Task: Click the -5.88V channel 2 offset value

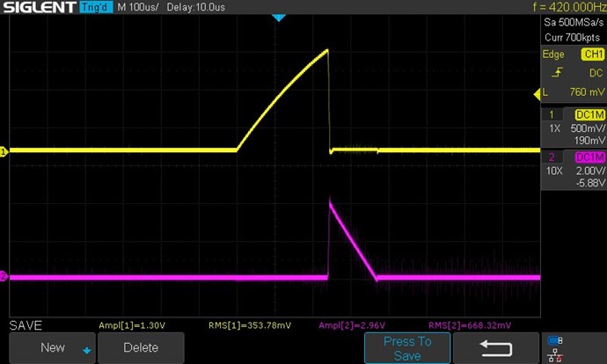Action: click(x=590, y=183)
